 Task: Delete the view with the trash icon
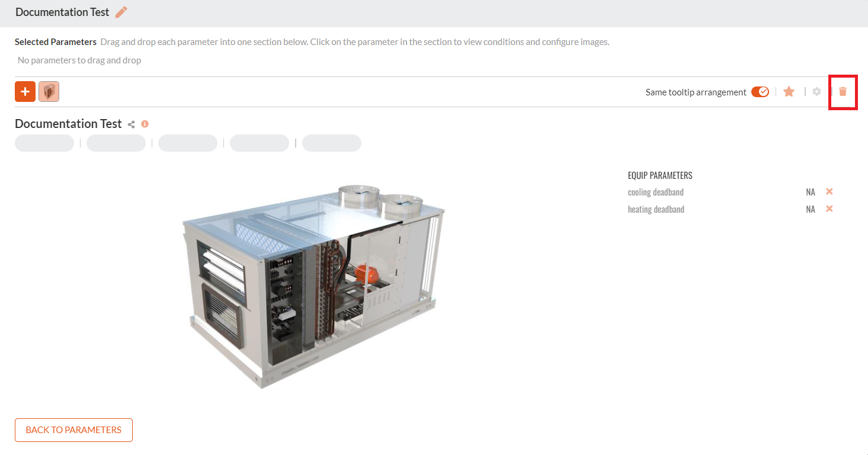(x=843, y=92)
